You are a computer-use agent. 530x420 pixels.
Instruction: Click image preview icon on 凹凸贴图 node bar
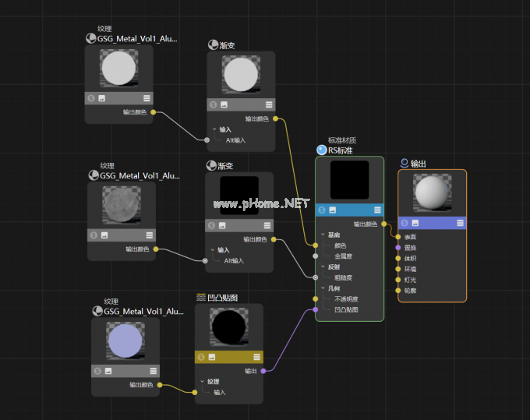click(x=211, y=357)
